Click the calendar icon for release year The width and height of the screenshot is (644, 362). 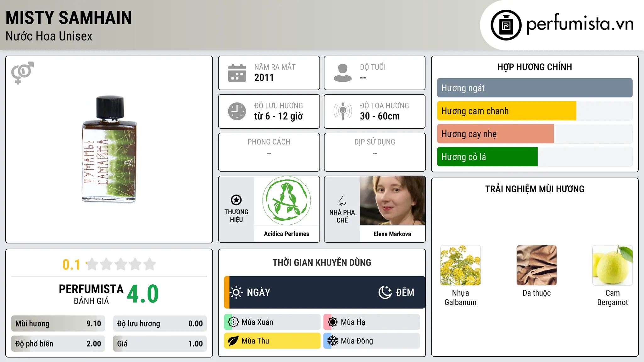237,73
